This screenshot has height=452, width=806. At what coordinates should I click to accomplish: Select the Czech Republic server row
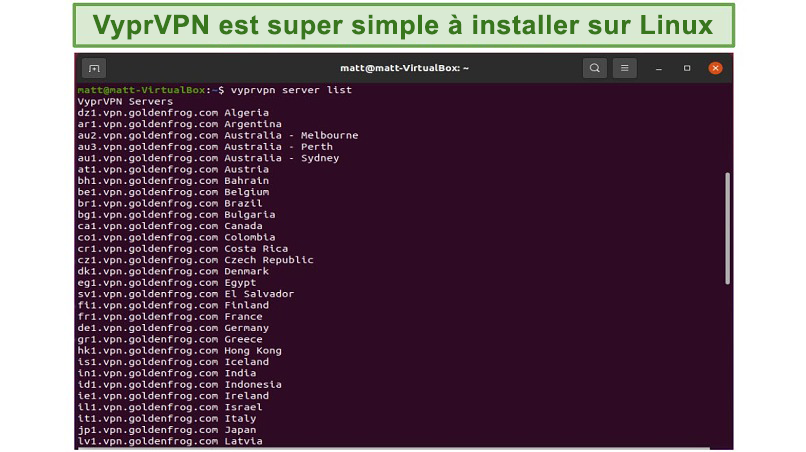tap(195, 260)
